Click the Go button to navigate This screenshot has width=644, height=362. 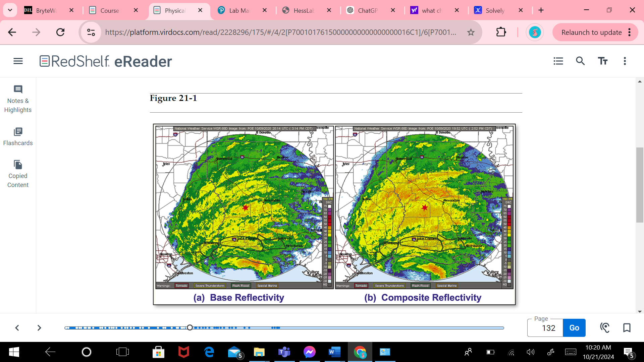(574, 328)
